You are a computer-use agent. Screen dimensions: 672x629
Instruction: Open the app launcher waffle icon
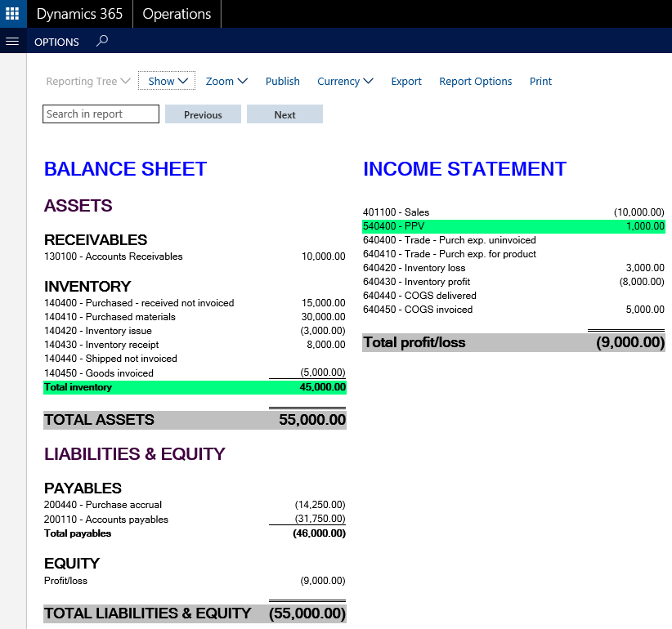point(13,14)
